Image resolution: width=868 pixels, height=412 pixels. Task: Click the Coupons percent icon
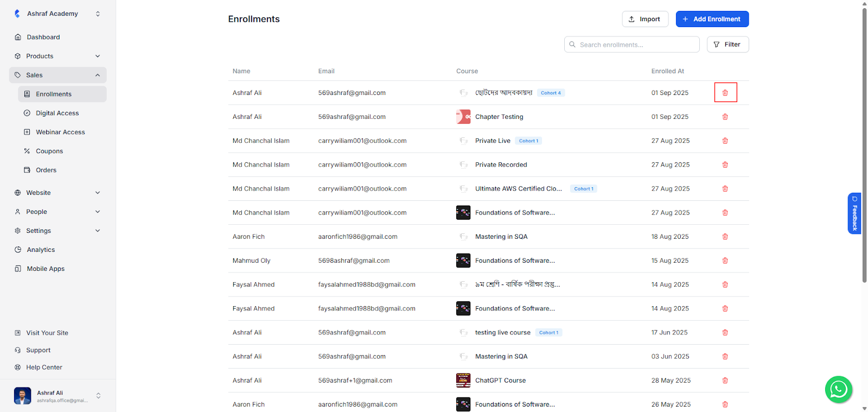pyautogui.click(x=27, y=151)
